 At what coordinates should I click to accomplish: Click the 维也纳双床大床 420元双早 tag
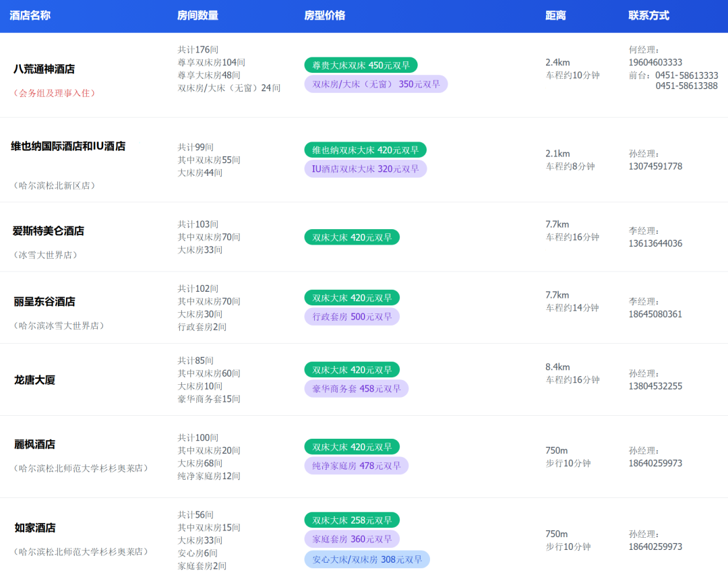pyautogui.click(x=365, y=150)
